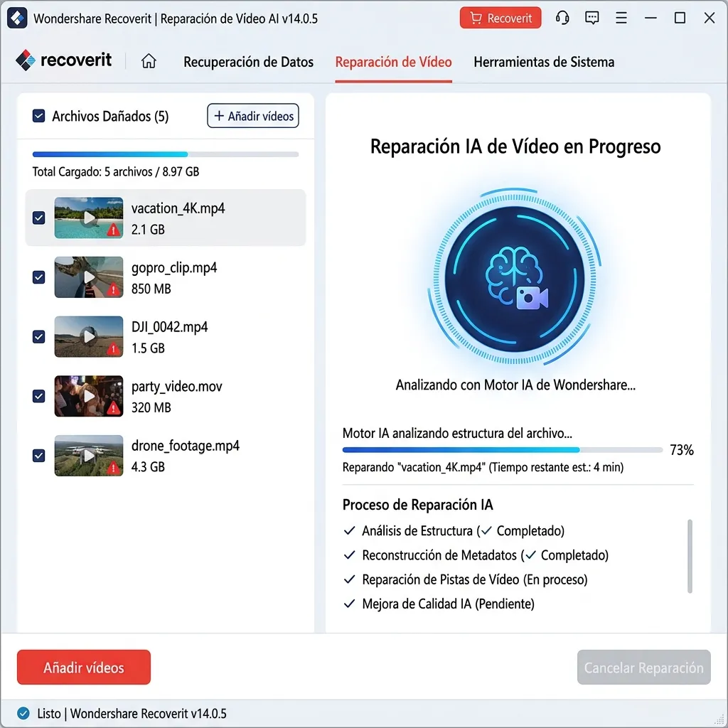Click the Total Cargado summary text
Screen dimensions: 728x728
[116, 172]
